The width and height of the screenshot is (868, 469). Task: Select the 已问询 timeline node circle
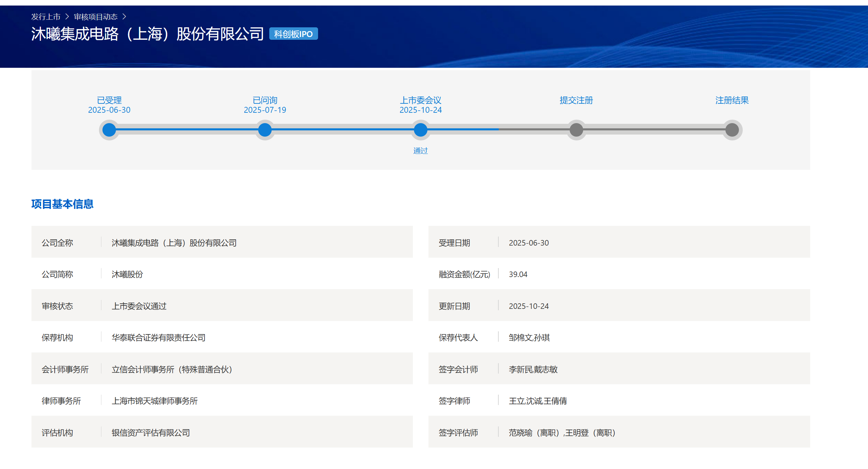point(265,130)
